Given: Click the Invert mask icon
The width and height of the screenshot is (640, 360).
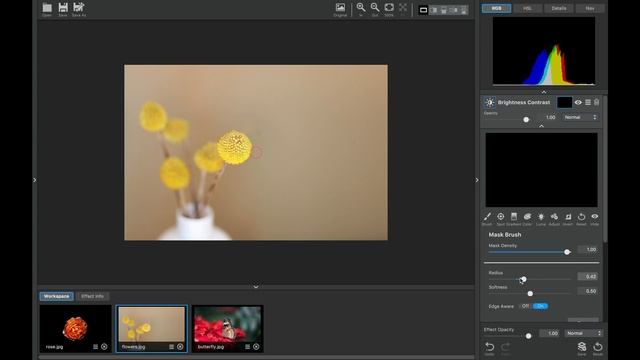Looking at the screenshot, I should click(568, 217).
